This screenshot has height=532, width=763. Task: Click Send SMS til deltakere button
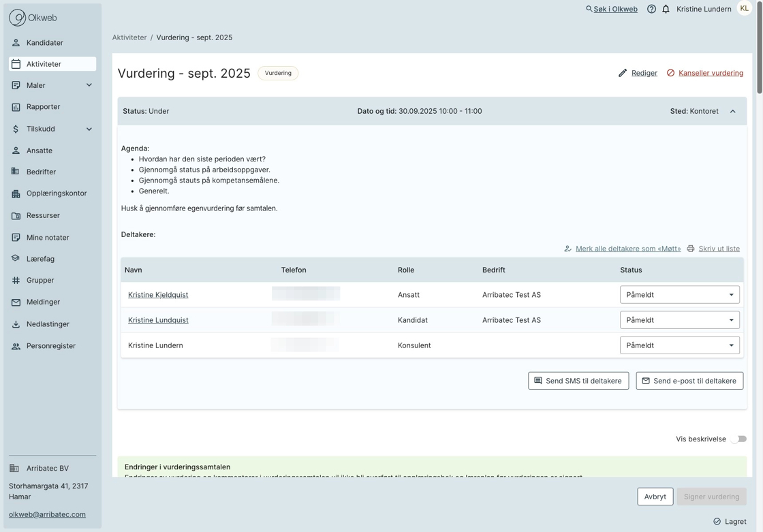click(x=578, y=381)
